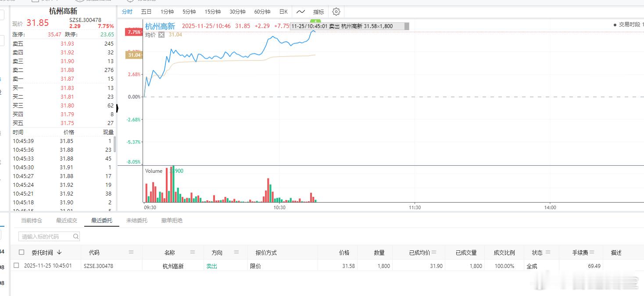644x296 pixels.
Task: Click the 价格 column header
Action: 344,253
